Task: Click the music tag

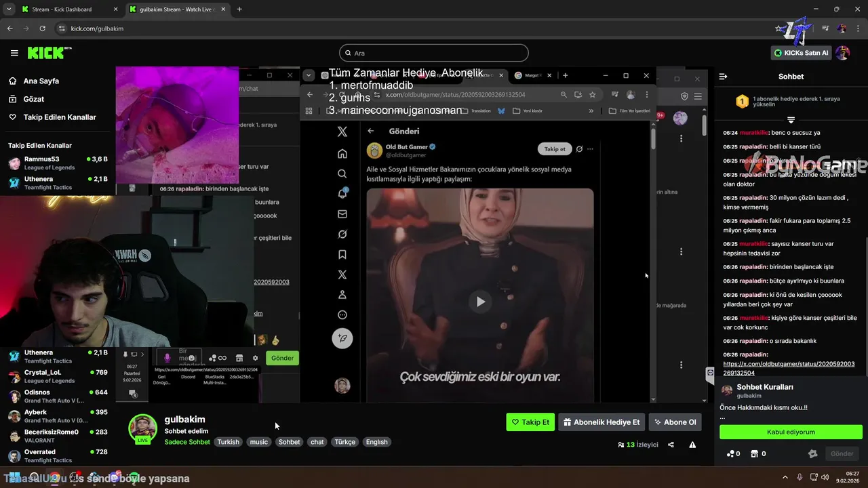Action: point(259,442)
